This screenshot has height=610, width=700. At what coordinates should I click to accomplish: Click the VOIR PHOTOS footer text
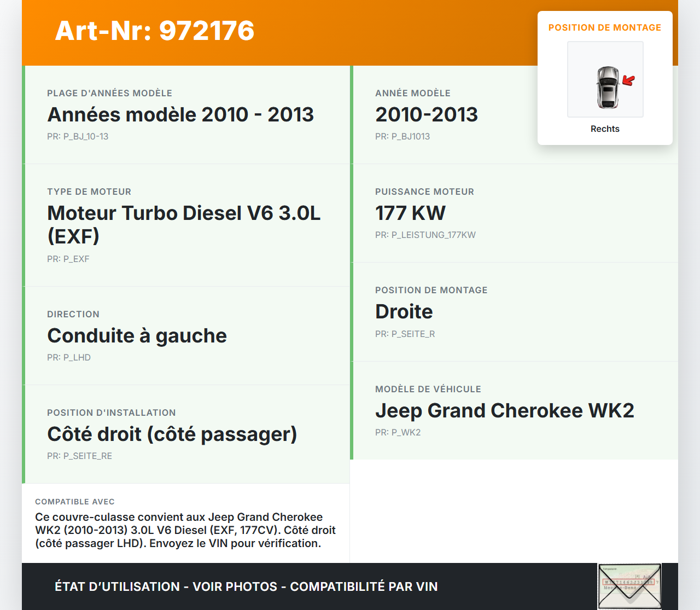tap(234, 586)
